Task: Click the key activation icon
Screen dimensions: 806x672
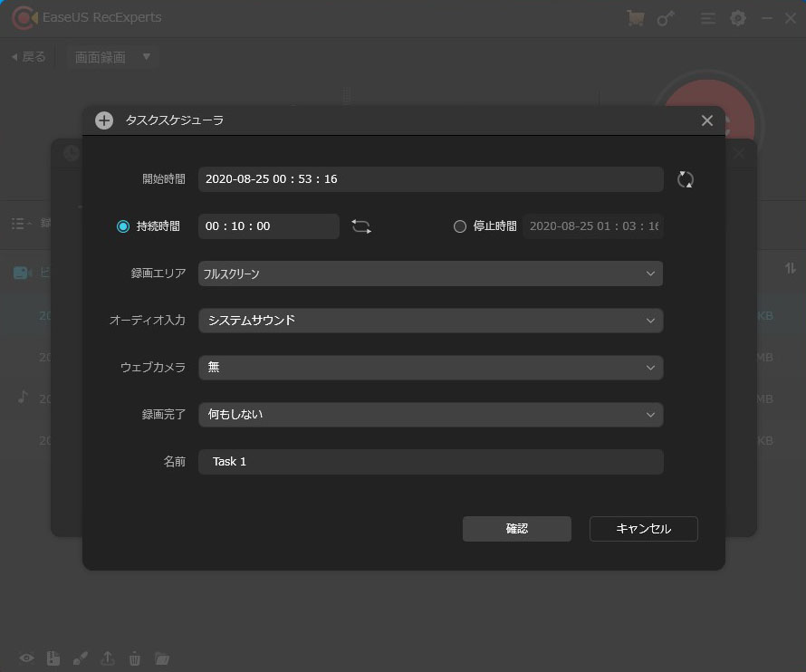Action: click(x=666, y=18)
